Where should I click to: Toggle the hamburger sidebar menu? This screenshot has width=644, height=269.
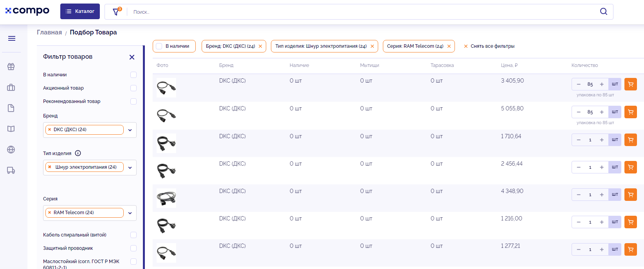12,38
